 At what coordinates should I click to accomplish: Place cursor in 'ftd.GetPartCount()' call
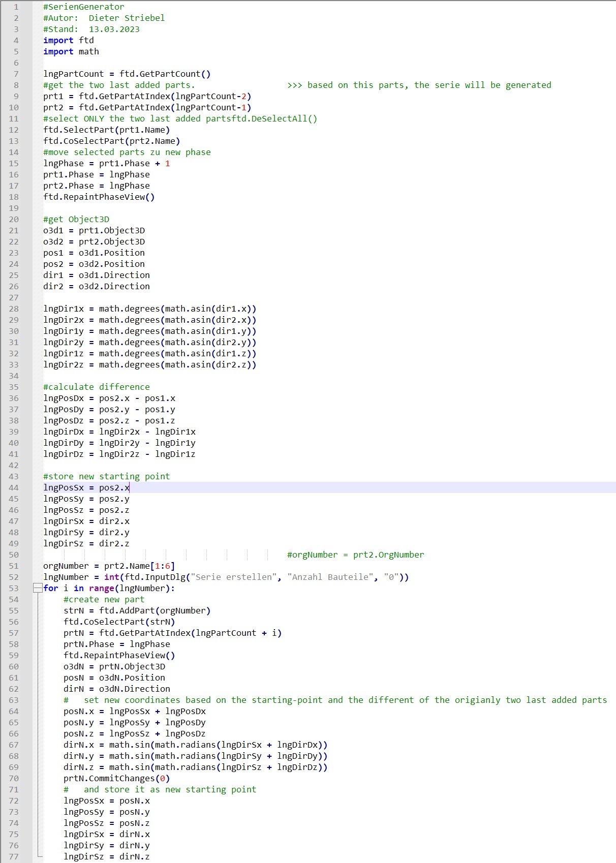tap(165, 74)
